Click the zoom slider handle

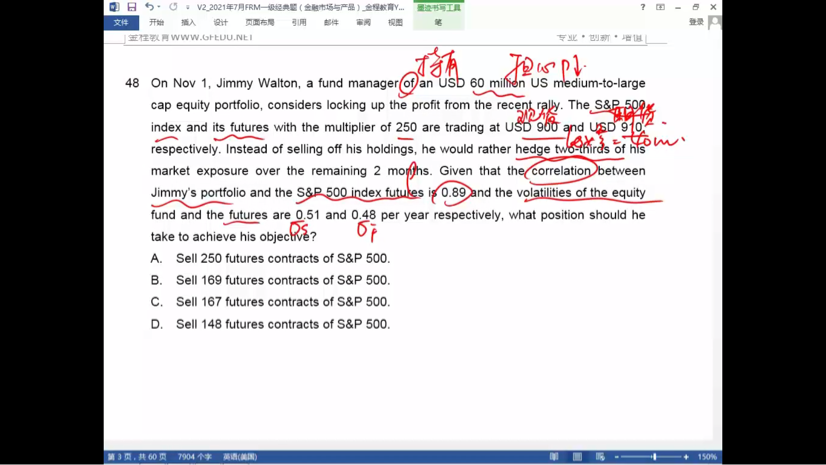[654, 457]
